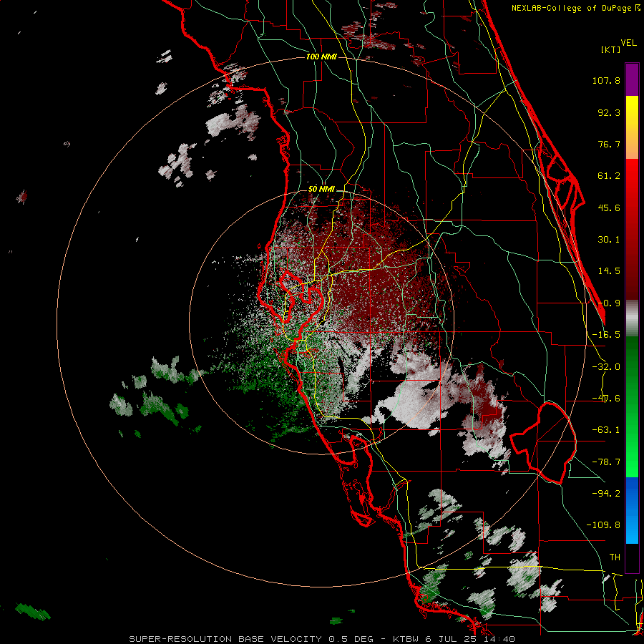Click the 30.1 velocity scale value
The width and height of the screenshot is (644, 644).
(x=609, y=240)
